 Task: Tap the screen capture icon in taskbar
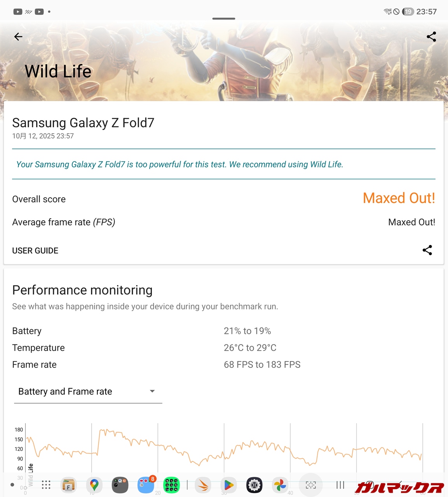tap(311, 485)
